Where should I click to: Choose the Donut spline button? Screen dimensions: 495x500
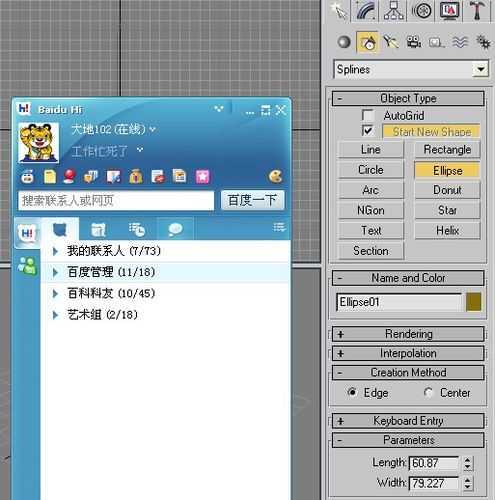click(447, 190)
